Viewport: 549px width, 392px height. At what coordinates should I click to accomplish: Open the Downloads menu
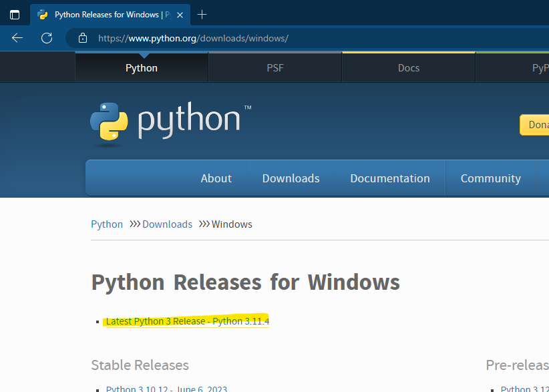[x=291, y=178]
